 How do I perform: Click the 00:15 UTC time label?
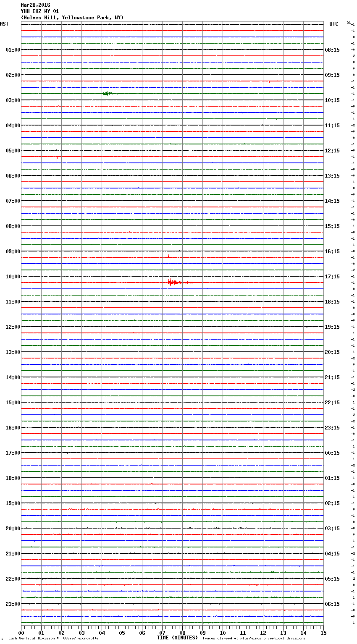(x=332, y=453)
